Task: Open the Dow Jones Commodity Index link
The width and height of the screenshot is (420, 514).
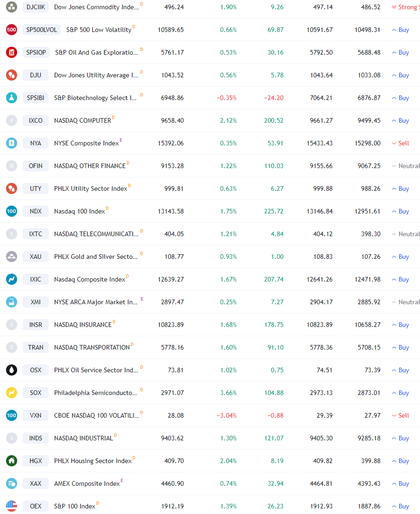Action: pos(96,7)
